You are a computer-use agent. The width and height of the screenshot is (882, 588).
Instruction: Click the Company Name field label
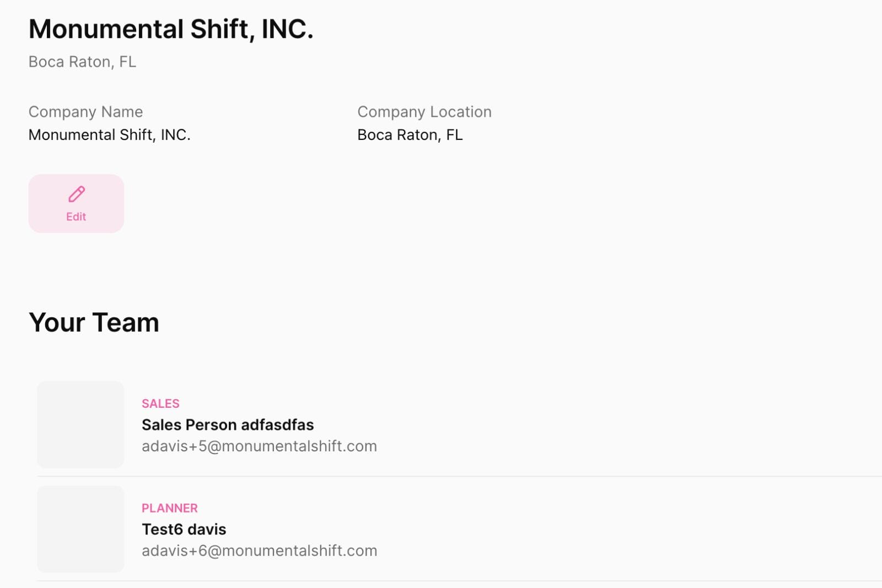(85, 112)
